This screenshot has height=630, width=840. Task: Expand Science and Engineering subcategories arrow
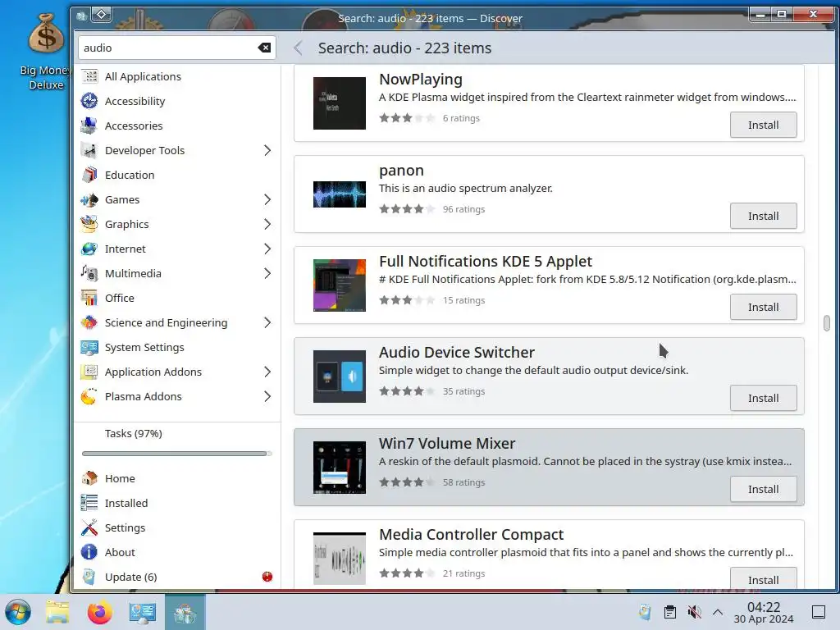[x=267, y=323]
